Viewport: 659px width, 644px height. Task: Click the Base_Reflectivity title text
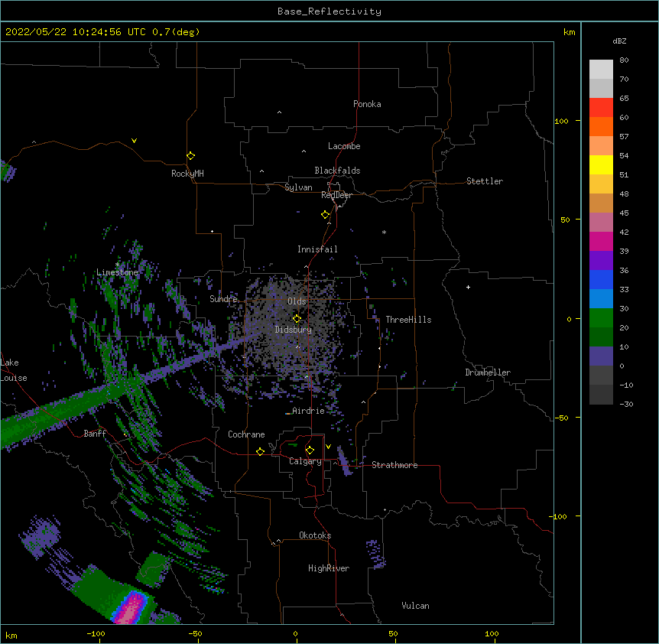pos(329,11)
